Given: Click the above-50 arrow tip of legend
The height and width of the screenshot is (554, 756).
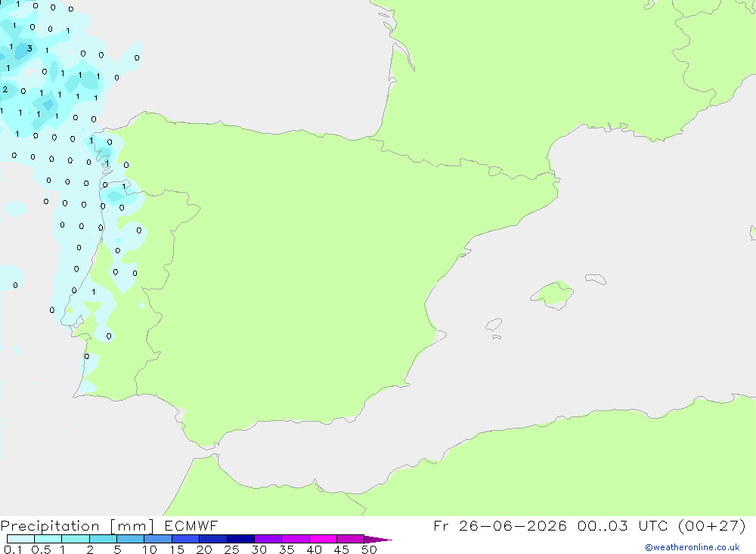Looking at the screenshot, I should [378, 540].
